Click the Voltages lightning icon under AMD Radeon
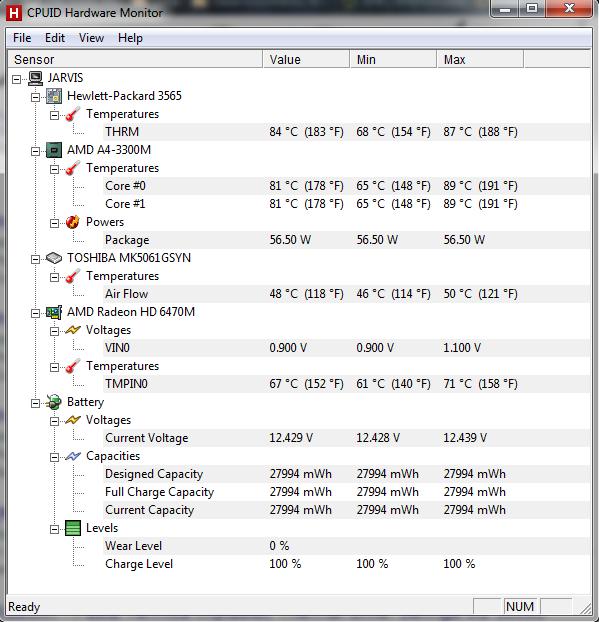 pyautogui.click(x=73, y=330)
